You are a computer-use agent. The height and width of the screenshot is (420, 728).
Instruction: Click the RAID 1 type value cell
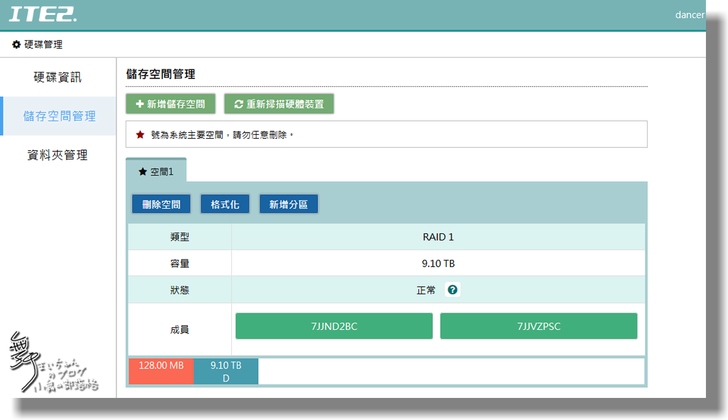pyautogui.click(x=439, y=237)
